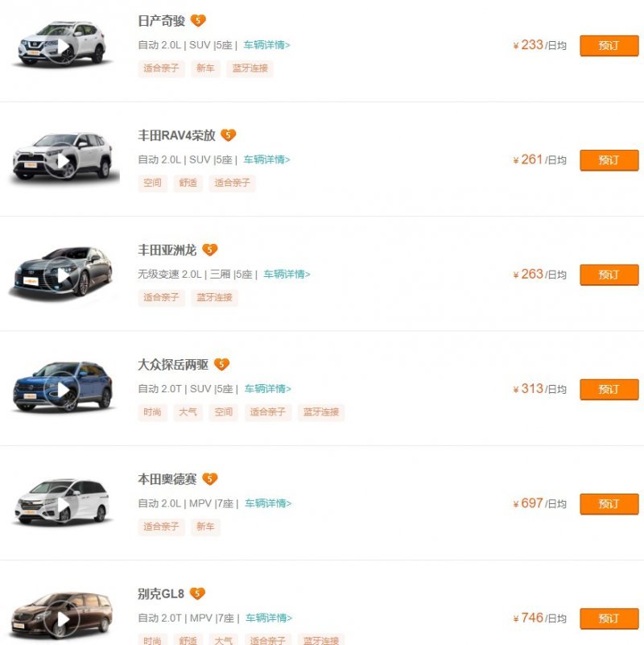
Task: Play the 日产奇骏 car video
Action: [62, 48]
